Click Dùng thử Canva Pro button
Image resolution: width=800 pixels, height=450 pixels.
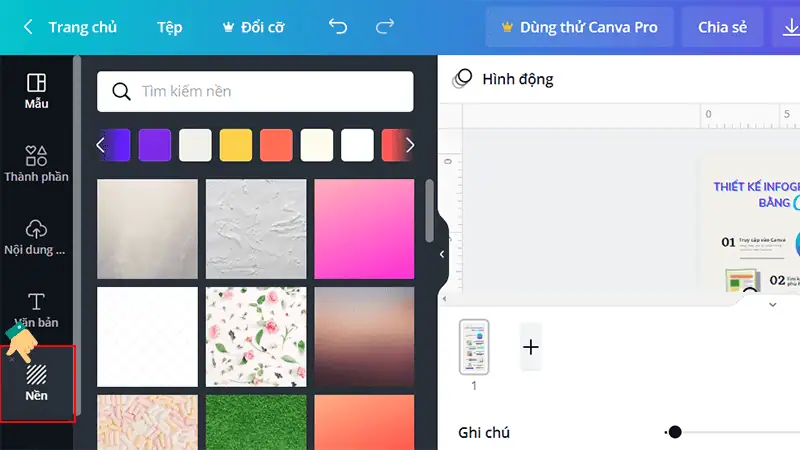(580, 27)
